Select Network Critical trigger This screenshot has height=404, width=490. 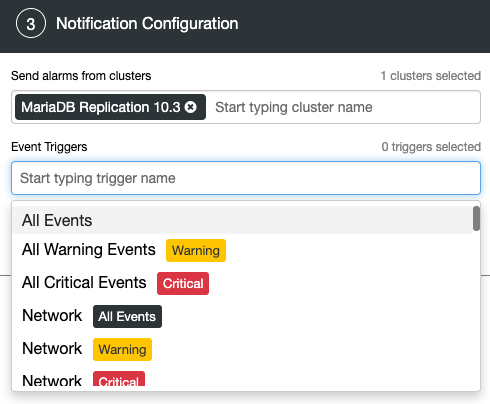click(x=242, y=378)
